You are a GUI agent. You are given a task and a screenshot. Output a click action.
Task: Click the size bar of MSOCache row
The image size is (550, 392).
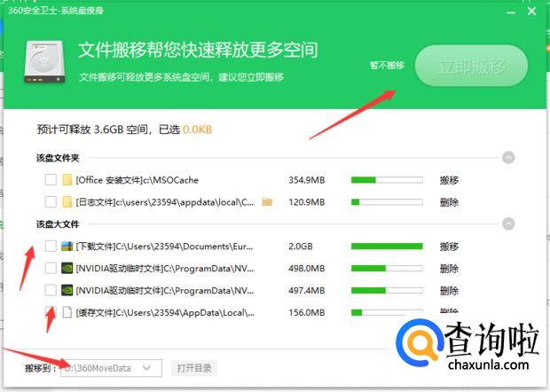[387, 180]
